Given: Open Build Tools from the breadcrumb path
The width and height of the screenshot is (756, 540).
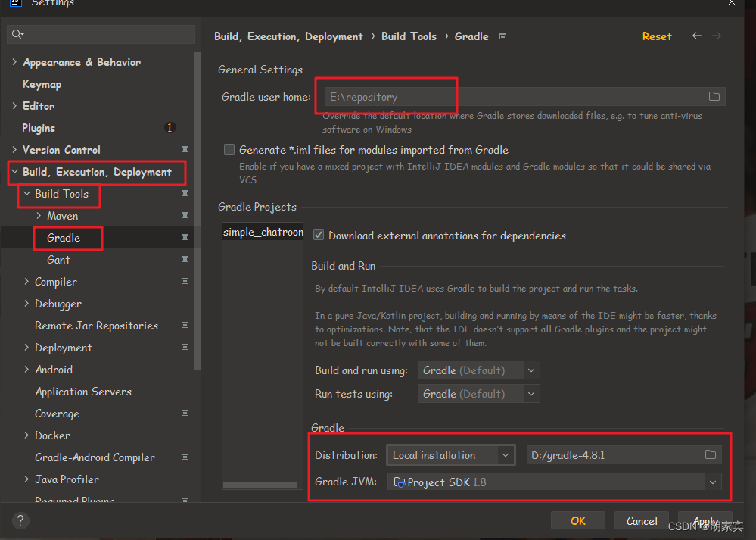Looking at the screenshot, I should [409, 36].
